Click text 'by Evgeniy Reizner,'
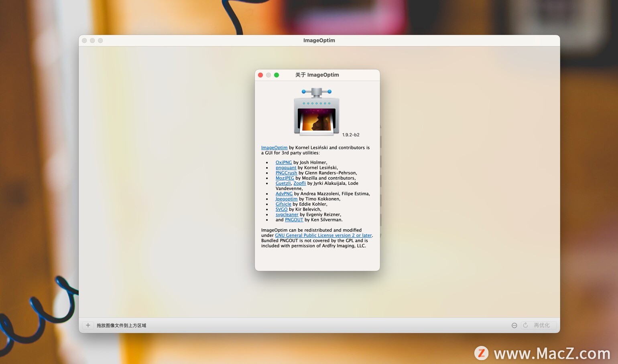 (320, 214)
